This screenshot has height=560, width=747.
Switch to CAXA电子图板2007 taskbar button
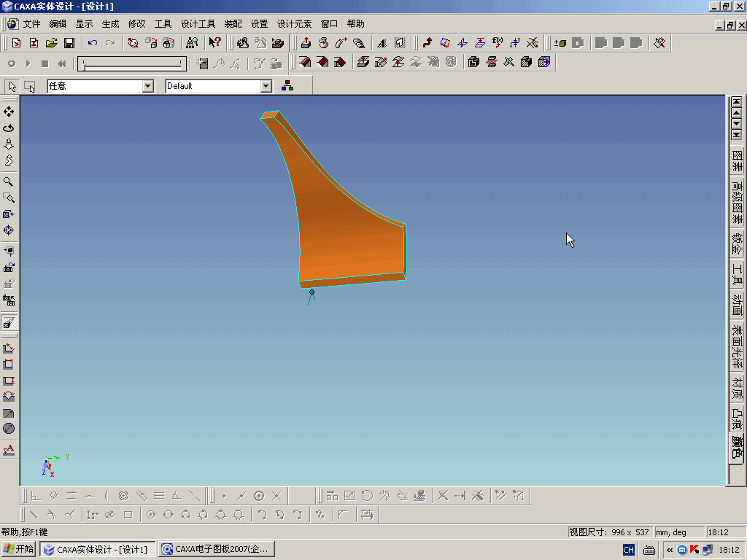tap(217, 549)
